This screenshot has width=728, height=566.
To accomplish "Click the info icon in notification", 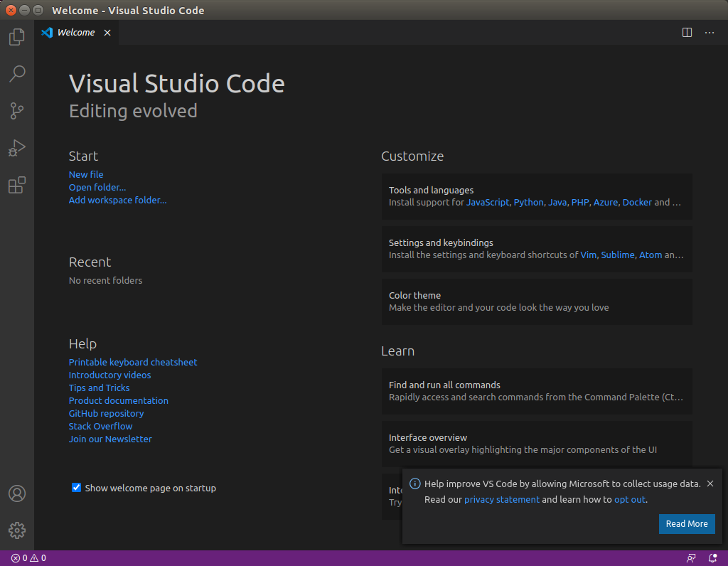I will point(414,484).
